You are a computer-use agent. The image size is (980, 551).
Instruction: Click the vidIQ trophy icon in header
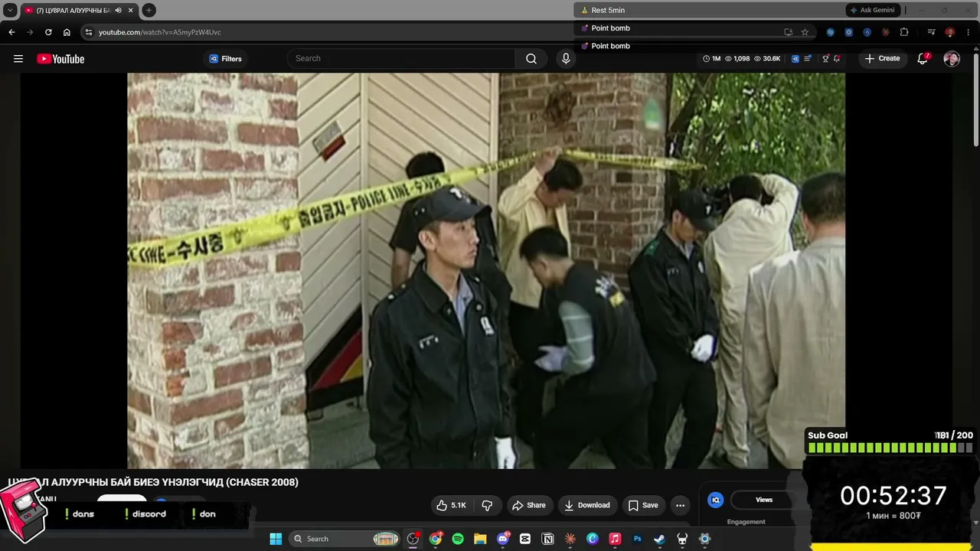[x=825, y=59]
